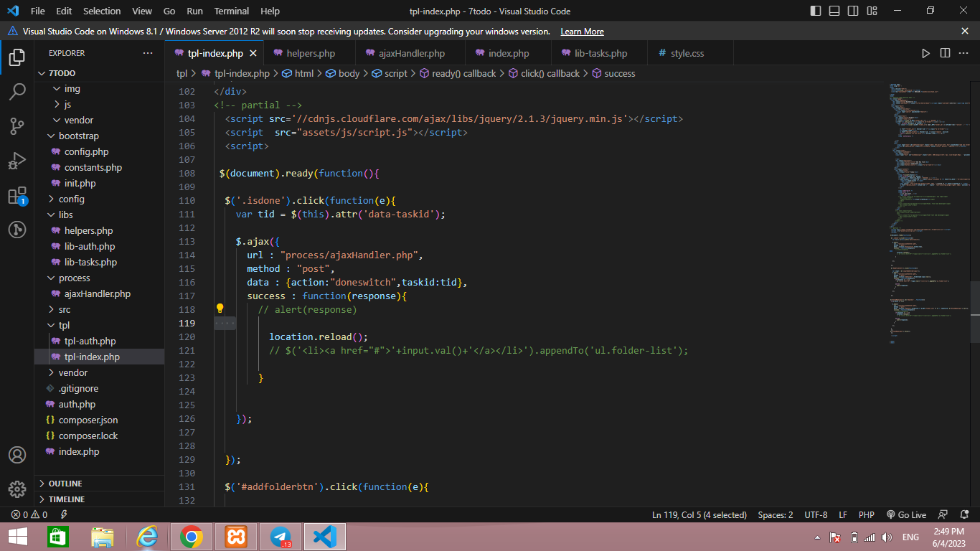Expand the src folder
This screenshot has width=980, height=551.
click(100, 310)
